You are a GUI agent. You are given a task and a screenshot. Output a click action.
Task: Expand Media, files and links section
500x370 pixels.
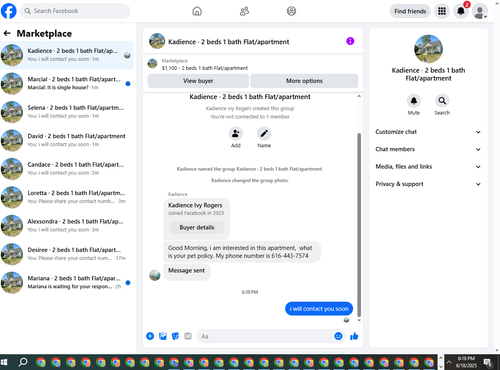click(x=428, y=166)
